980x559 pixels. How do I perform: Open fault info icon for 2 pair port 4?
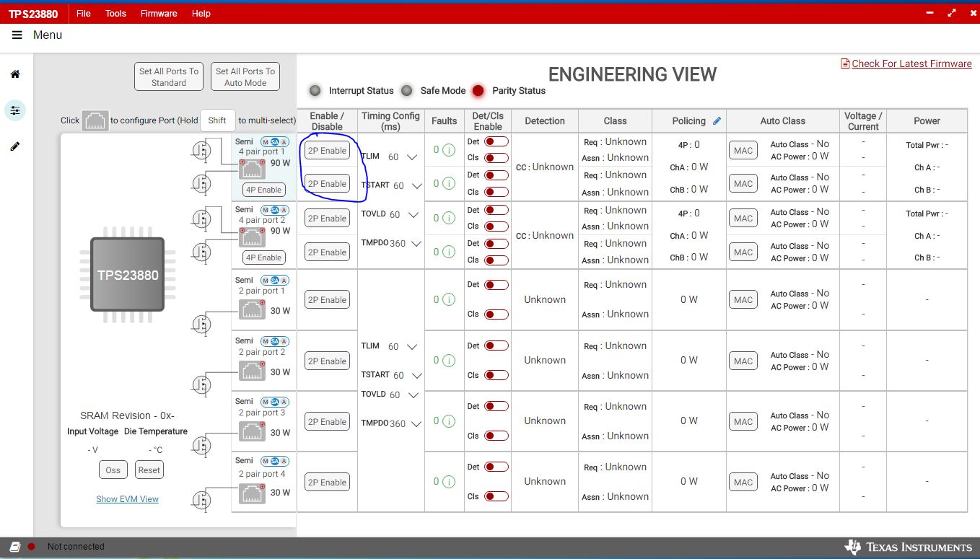[x=448, y=481]
